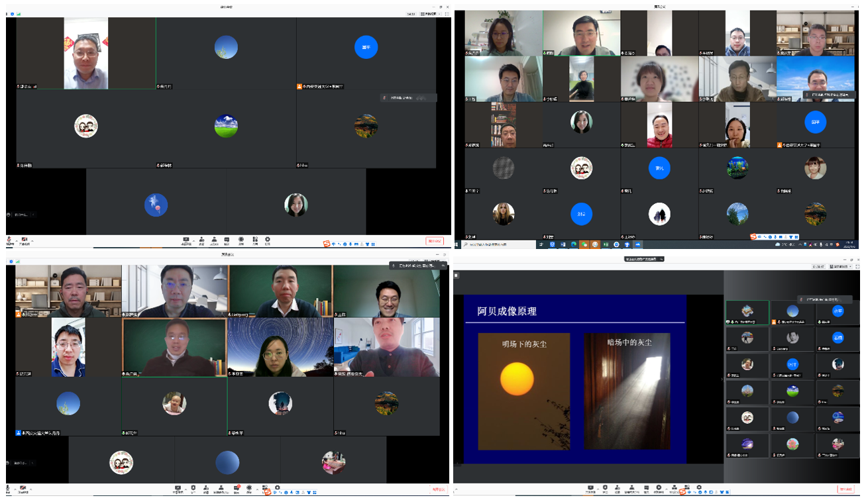Collapse the participant panel arrow beside the shared slide

[722, 379]
